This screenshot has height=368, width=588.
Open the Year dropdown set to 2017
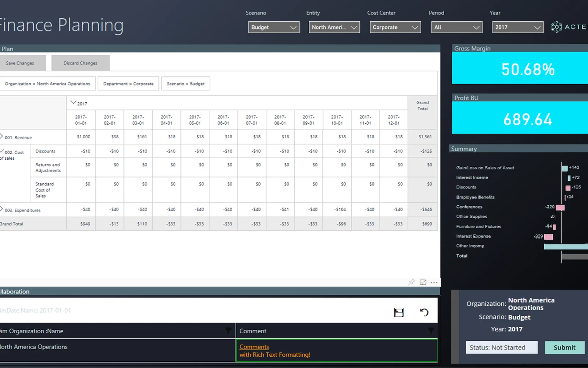click(x=518, y=27)
